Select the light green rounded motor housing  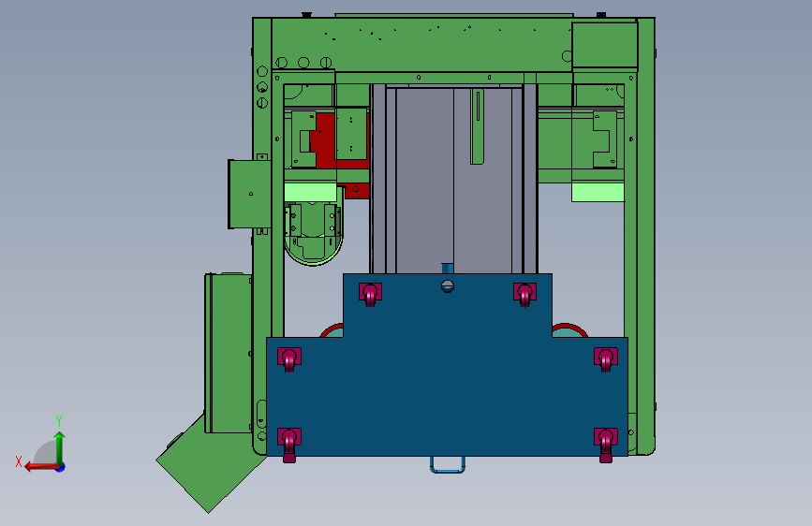point(314,234)
